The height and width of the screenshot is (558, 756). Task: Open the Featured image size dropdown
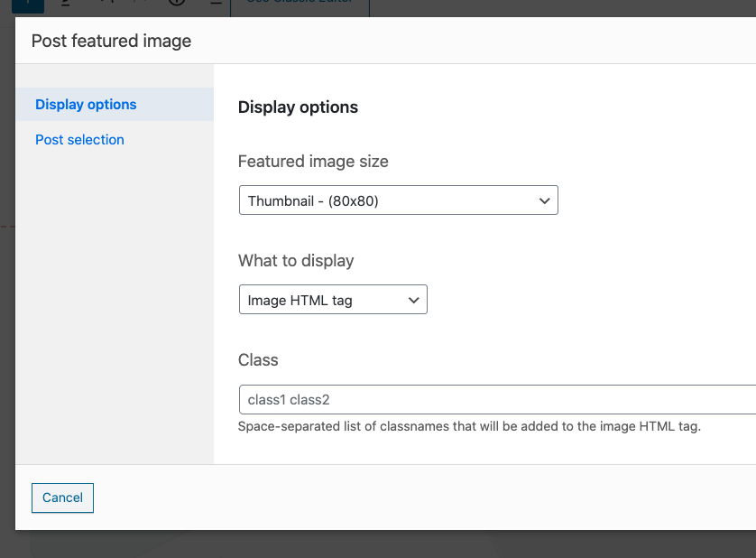pos(397,200)
